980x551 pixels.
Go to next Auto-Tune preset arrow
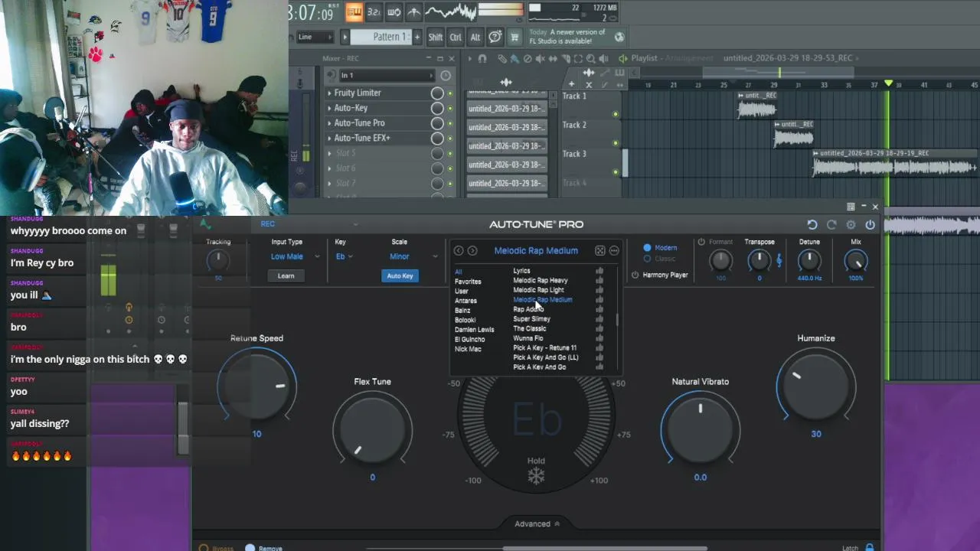(x=472, y=251)
